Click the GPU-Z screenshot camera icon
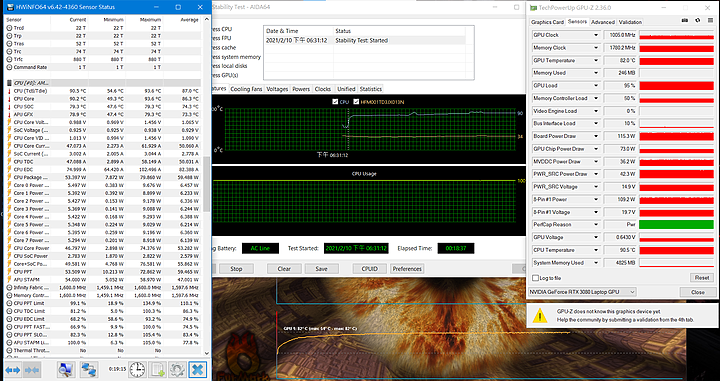Image resolution: width=720 pixels, height=381 pixels. tap(685, 21)
